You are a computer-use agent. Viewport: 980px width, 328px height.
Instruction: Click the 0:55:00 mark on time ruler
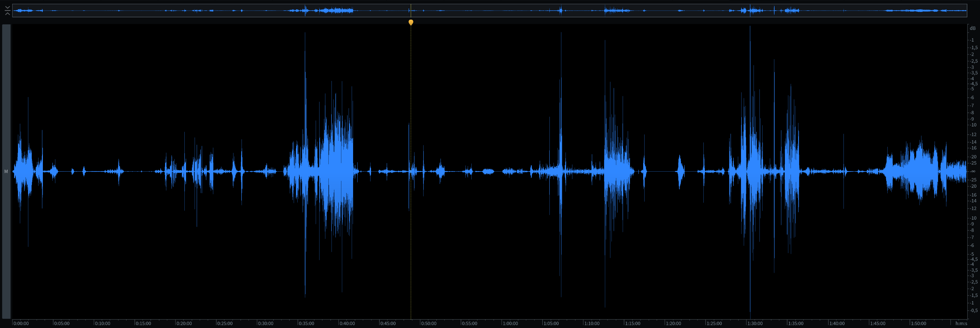coord(469,324)
